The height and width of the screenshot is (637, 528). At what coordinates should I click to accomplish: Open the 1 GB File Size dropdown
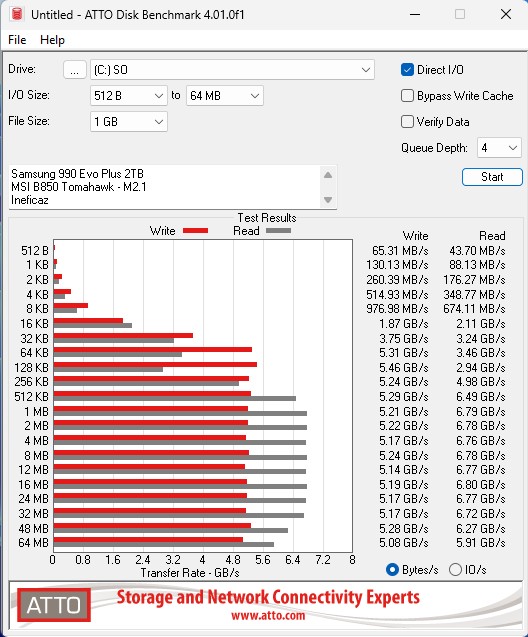point(129,121)
